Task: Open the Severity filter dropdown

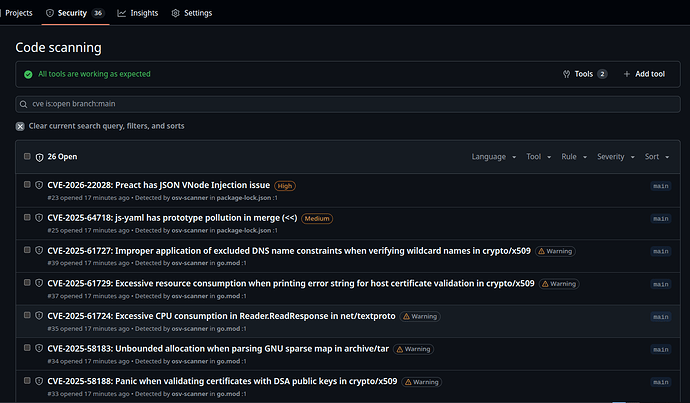Action: (x=614, y=157)
